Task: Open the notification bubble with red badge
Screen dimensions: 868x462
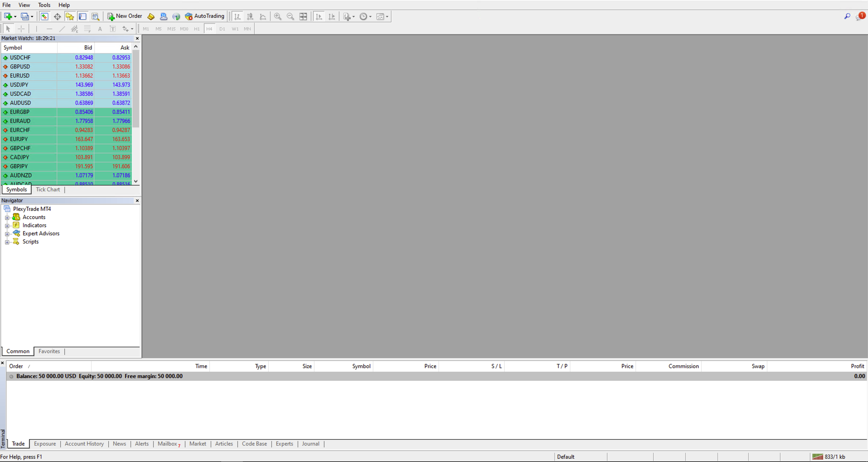Action: coord(860,16)
